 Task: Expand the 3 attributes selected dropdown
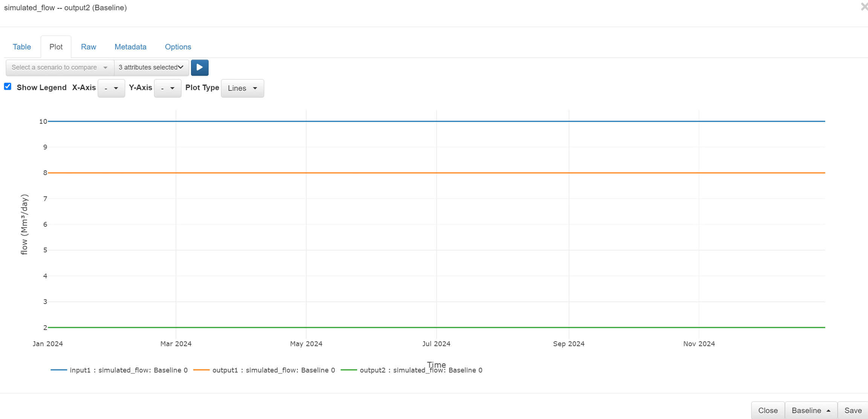[x=151, y=68]
